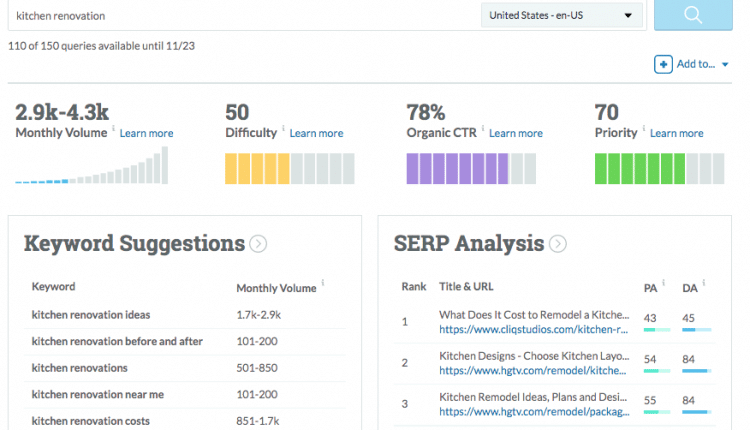Image resolution: width=750 pixels, height=430 pixels.
Task: Open the hgtv.com/remodel/kitche... URL
Action: (x=532, y=371)
